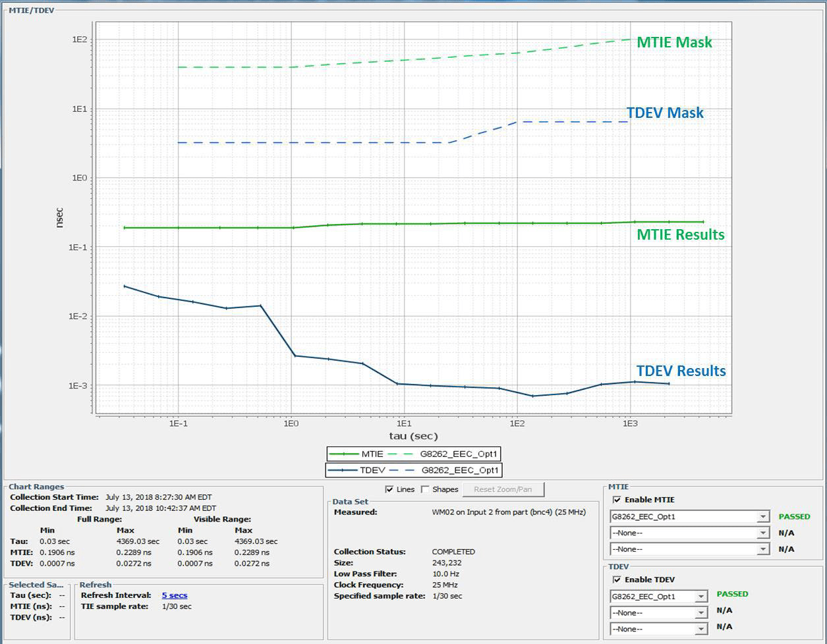Open the first MTIE mask dropdown

762,517
